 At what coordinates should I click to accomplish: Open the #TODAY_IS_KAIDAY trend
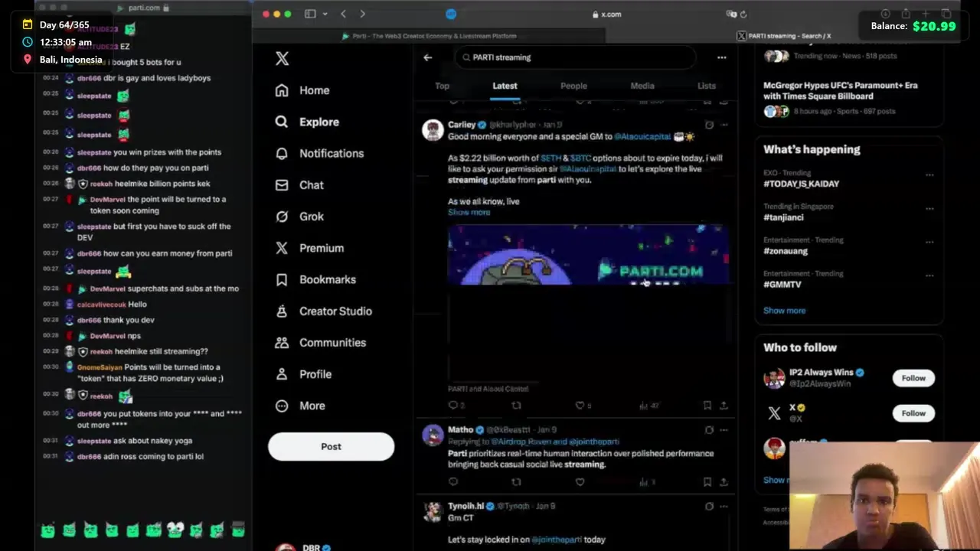[801, 184]
